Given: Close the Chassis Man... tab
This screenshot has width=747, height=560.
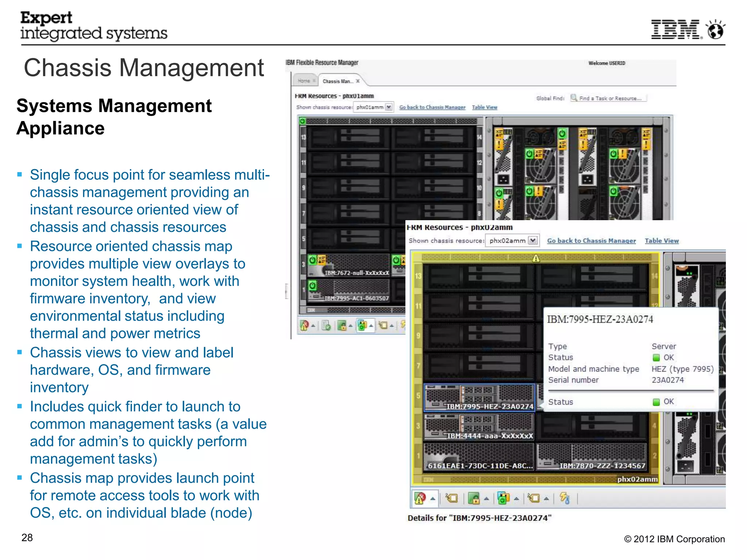Looking at the screenshot, I should [358, 81].
